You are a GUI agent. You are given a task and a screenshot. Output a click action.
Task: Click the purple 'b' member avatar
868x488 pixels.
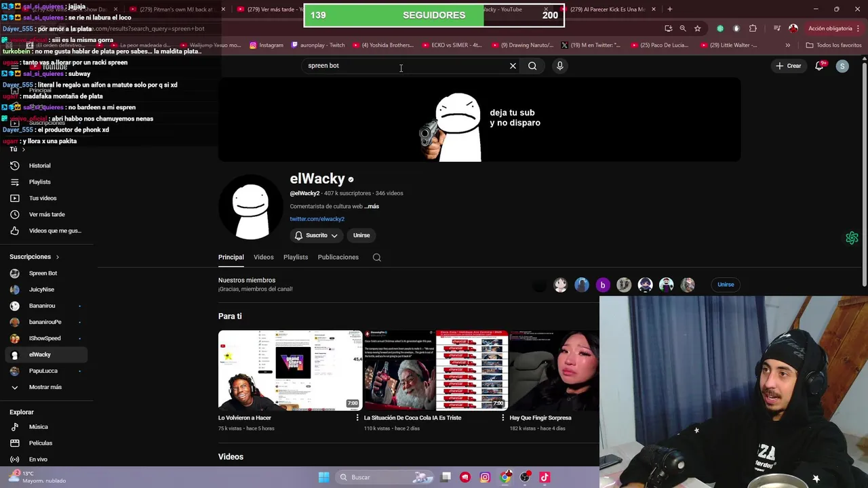pos(602,285)
